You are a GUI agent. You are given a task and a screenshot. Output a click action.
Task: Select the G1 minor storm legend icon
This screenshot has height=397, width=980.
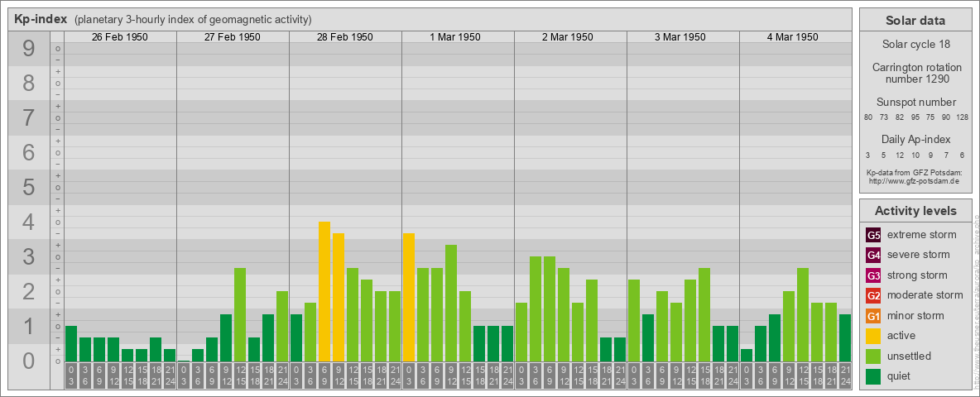(873, 316)
